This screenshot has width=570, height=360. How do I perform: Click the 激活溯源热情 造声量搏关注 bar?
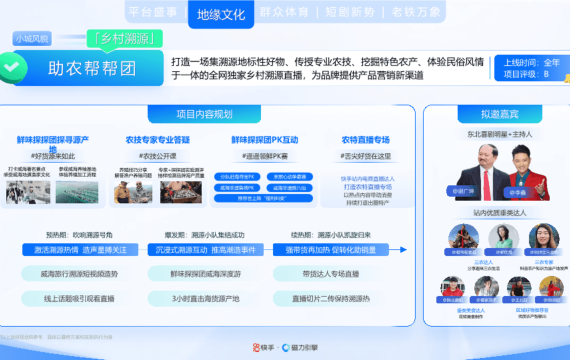pyautogui.click(x=80, y=250)
